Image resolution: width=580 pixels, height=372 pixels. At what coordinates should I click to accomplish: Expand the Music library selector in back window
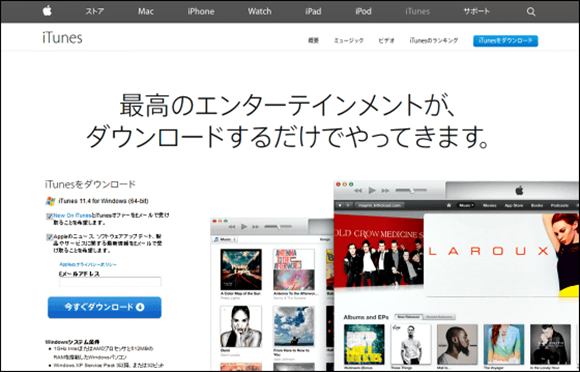click(225, 240)
